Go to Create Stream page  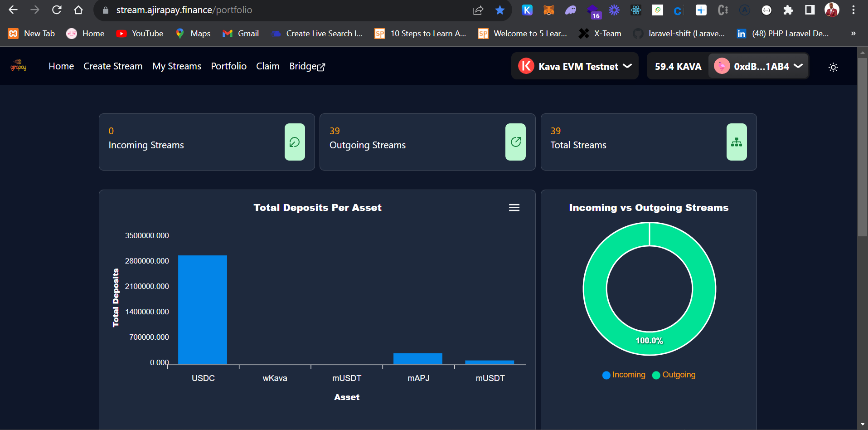point(113,66)
